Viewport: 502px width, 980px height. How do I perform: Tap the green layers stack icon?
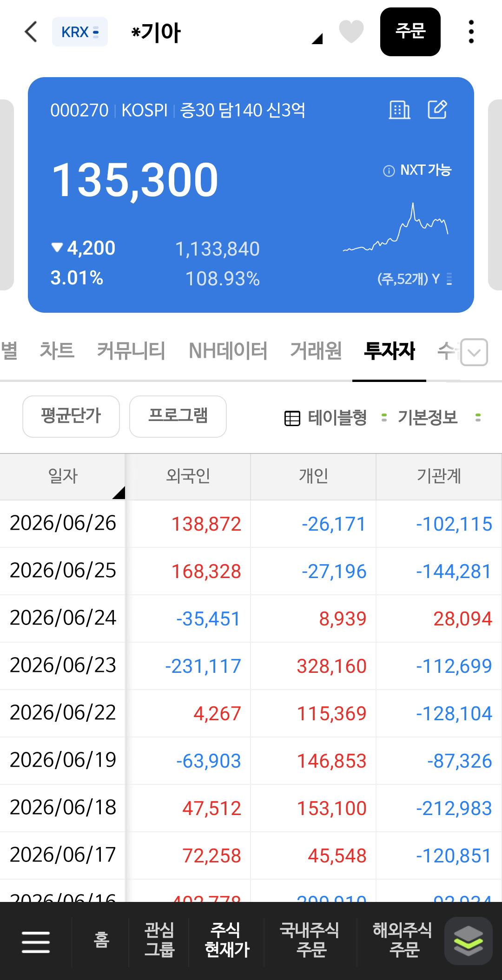coord(469,941)
